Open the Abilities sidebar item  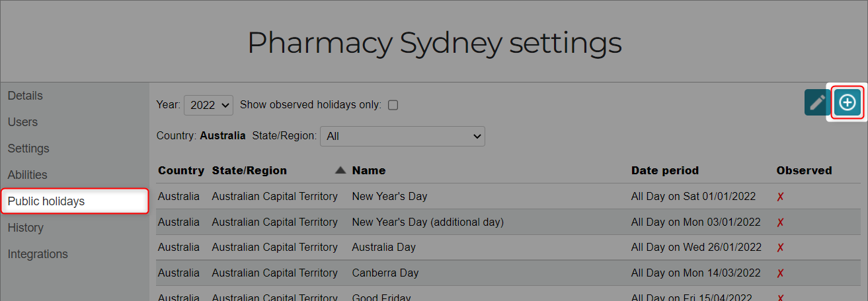point(27,175)
